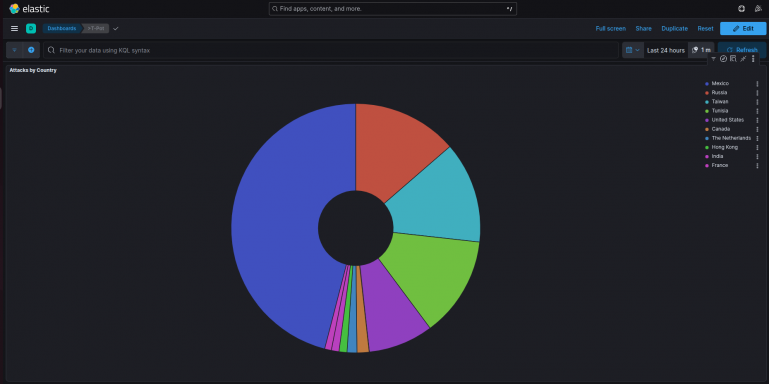Open the 1 m auto-refresh interval setting
The width and height of the screenshot is (769, 384).
(x=701, y=50)
